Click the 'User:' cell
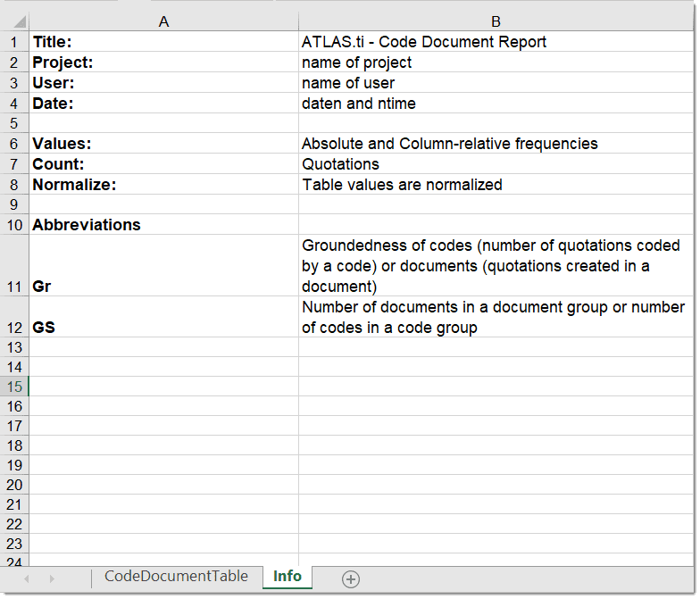Image resolution: width=700 pixels, height=599 pixels. (163, 82)
